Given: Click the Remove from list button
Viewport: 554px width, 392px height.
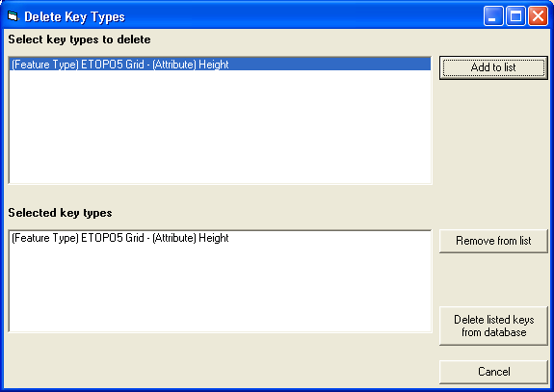Looking at the screenshot, I should (x=493, y=241).
